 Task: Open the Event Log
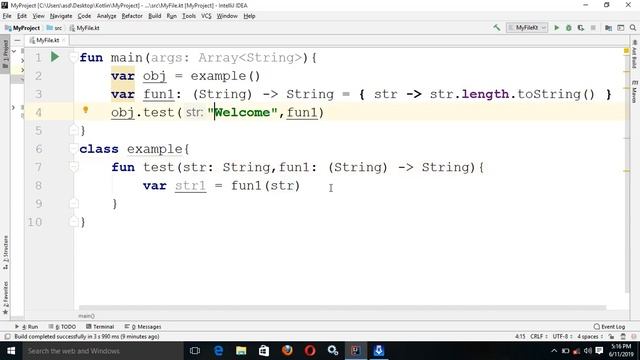point(609,327)
